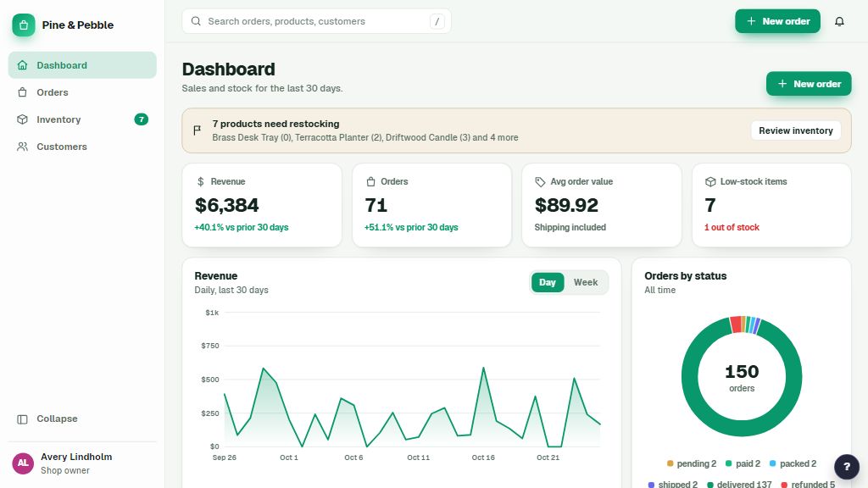Click the paid legend color dot
The height and width of the screenshot is (488, 868).
(728, 463)
